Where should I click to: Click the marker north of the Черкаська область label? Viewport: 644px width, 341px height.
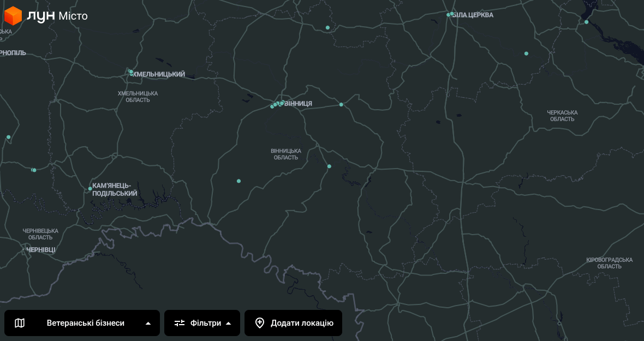526,53
